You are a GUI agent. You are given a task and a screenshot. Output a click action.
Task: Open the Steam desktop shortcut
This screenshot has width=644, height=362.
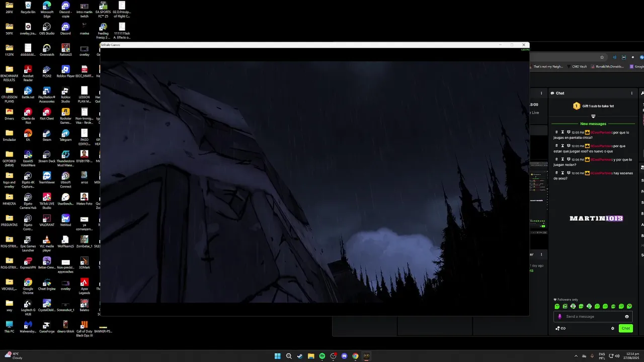[x=47, y=135]
